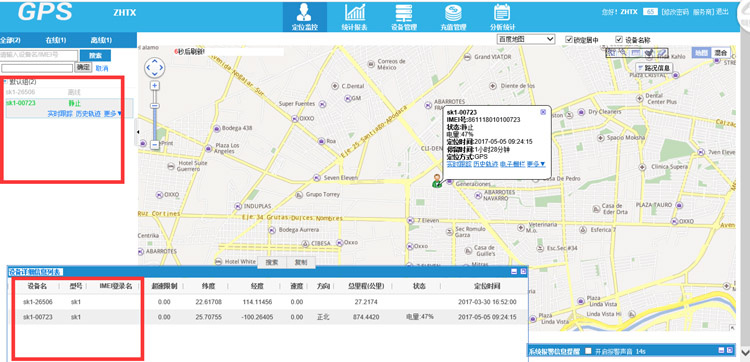Zoom in with the map plus button
The width and height of the screenshot is (750, 362).
(154, 86)
